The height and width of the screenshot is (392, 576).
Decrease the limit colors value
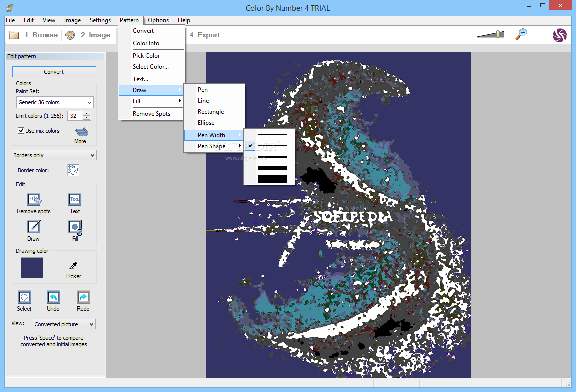click(87, 118)
